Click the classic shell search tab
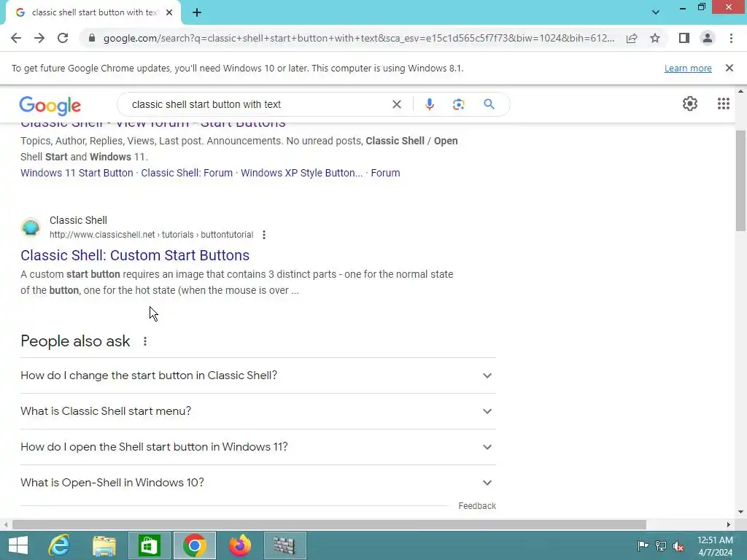Viewport: 747px width, 560px height. (93, 12)
